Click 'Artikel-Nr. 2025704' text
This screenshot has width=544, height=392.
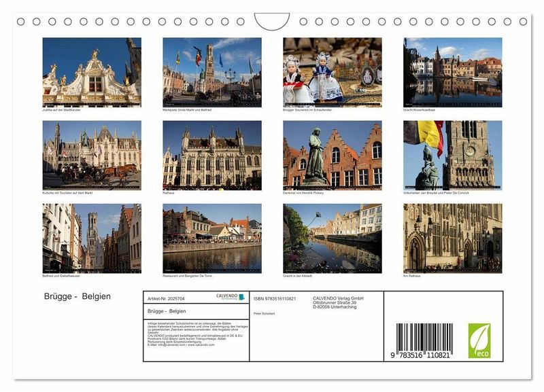166,299
